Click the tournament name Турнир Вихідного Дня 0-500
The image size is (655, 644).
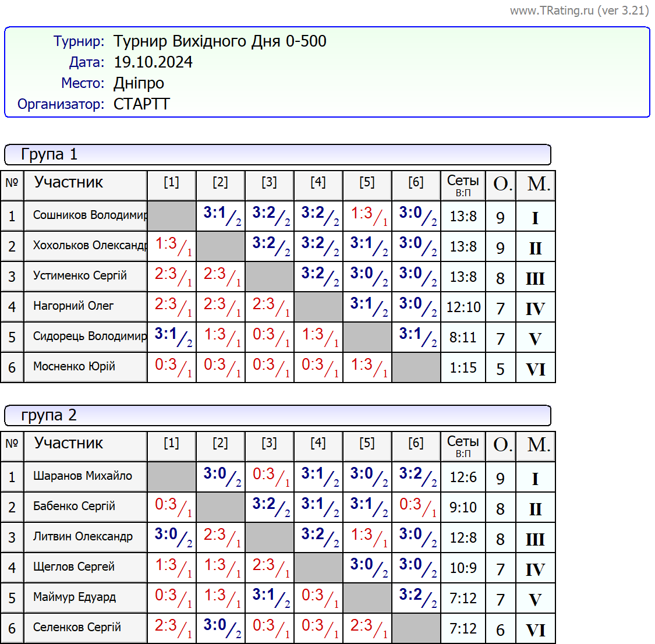220,41
